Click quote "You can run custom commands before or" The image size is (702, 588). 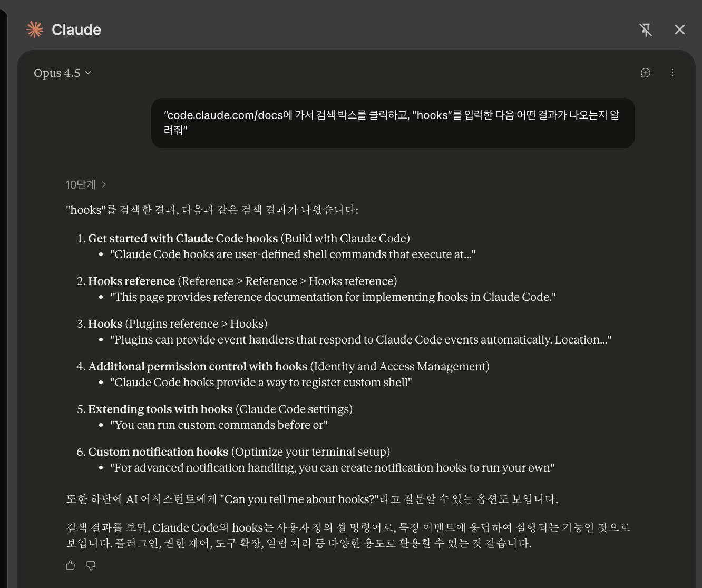coord(219,425)
